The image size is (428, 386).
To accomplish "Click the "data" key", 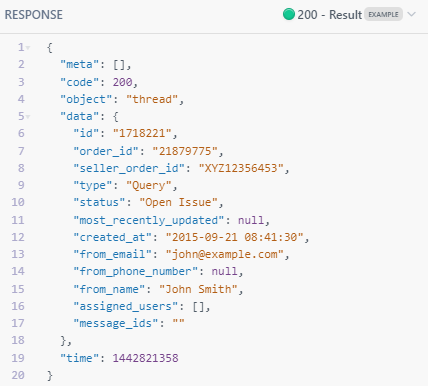I will pyautogui.click(x=79, y=116).
